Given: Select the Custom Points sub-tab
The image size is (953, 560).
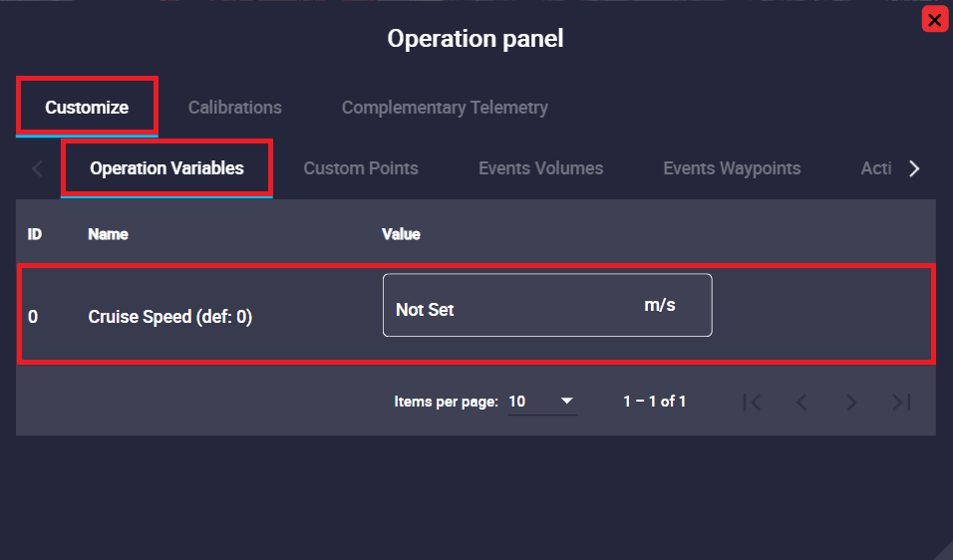Looking at the screenshot, I should pyautogui.click(x=361, y=168).
